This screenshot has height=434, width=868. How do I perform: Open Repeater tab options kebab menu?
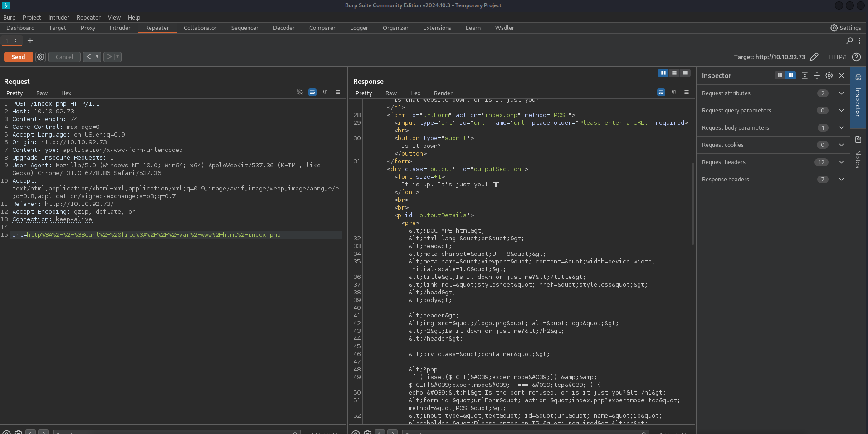pos(859,40)
